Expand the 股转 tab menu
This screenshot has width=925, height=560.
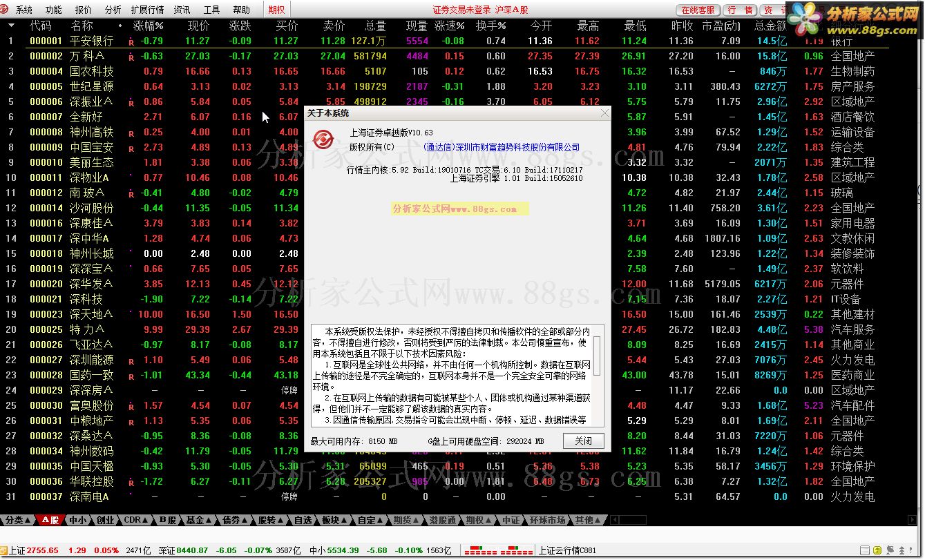point(280,520)
